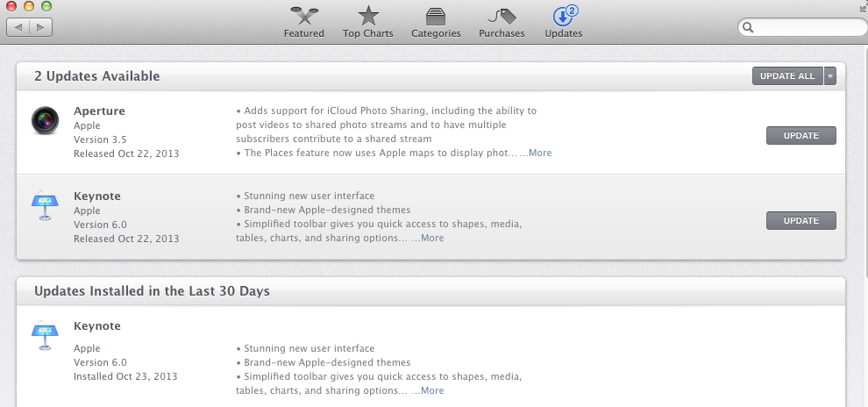The image size is (868, 407).
Task: Click the green zoom window button
Action: pyautogui.click(x=46, y=6)
